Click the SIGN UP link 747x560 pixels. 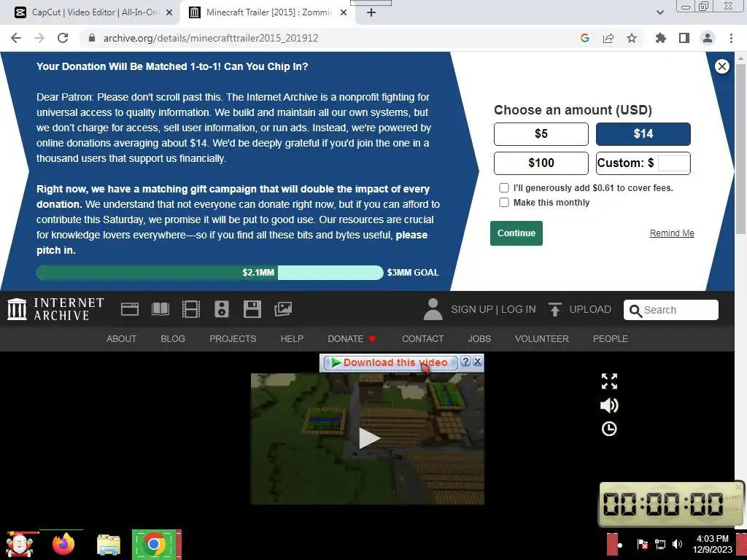pyautogui.click(x=472, y=309)
